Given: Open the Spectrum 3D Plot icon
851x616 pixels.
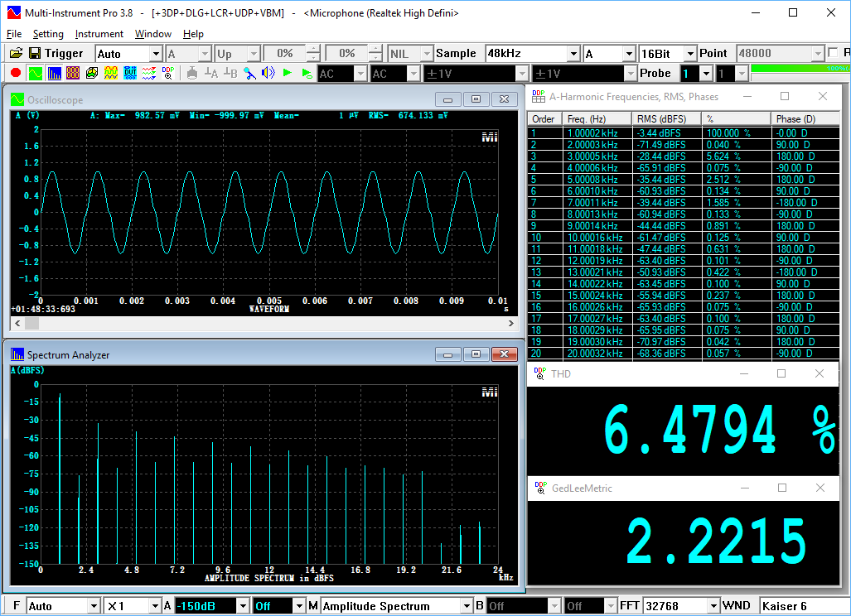Looking at the screenshot, I should click(92, 73).
